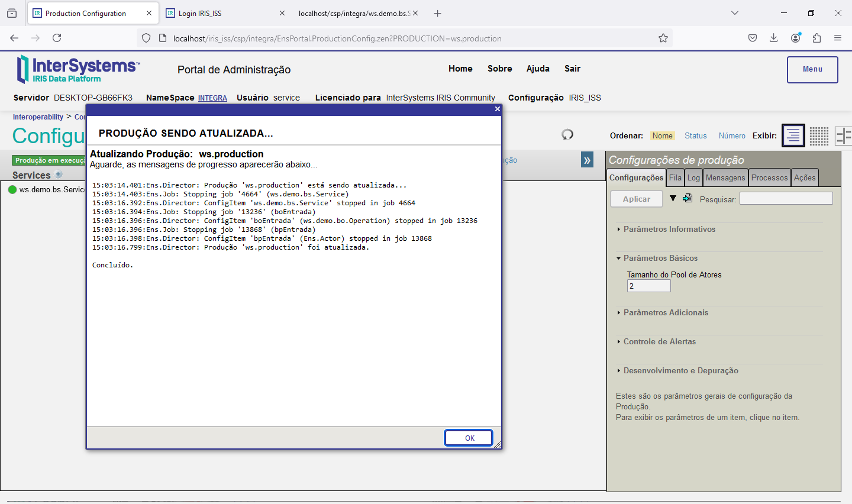Click the refresh diagram icon

[567, 134]
